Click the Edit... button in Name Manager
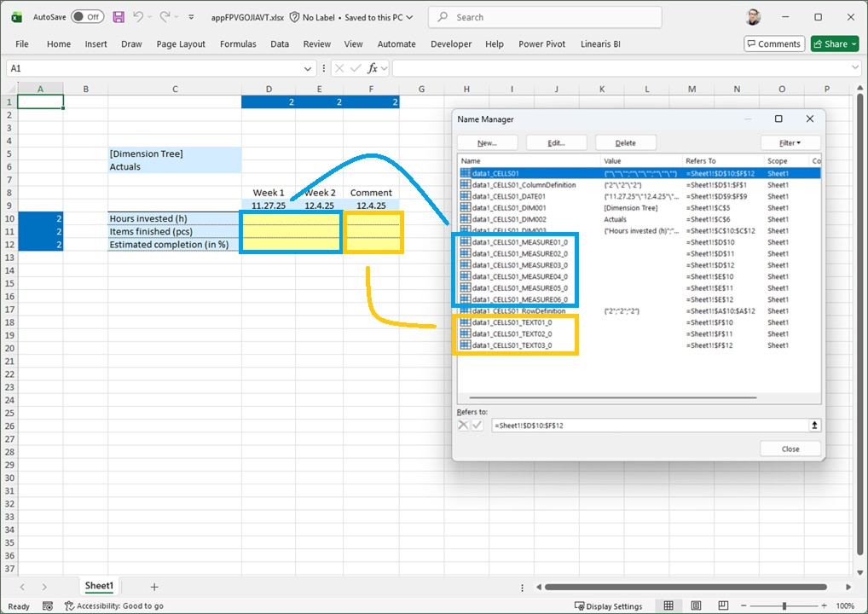 [x=556, y=143]
